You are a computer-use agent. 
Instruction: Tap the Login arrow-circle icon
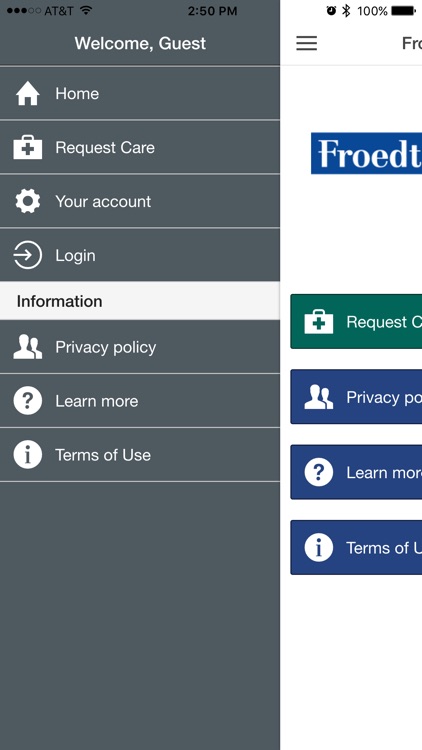[x=28, y=255]
